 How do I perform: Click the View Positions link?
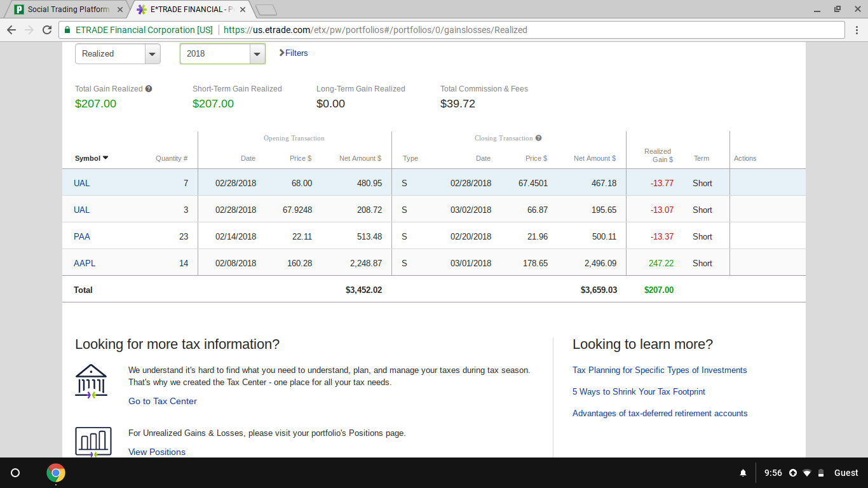click(x=157, y=452)
